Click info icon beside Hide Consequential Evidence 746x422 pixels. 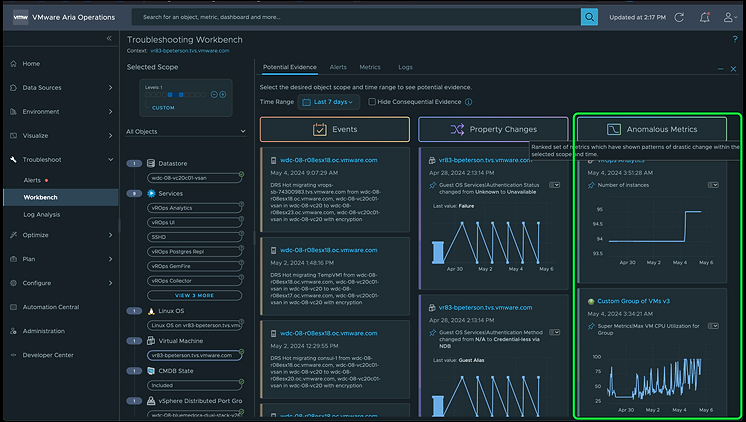click(x=469, y=102)
